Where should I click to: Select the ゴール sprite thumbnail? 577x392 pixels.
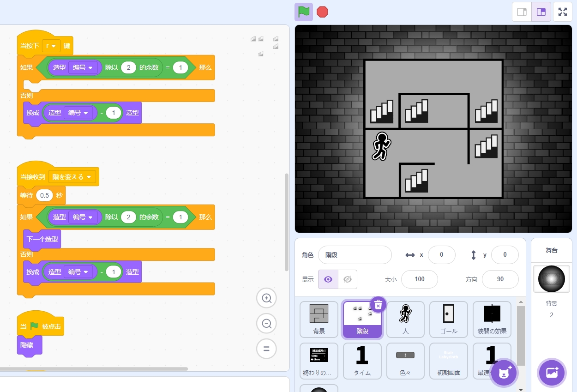448,319
